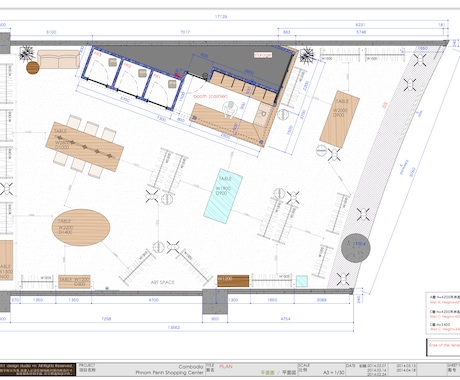Select the long dining table with chairs
Image resolution: width=460 pixels, height=380 pixels.
point(85,147)
